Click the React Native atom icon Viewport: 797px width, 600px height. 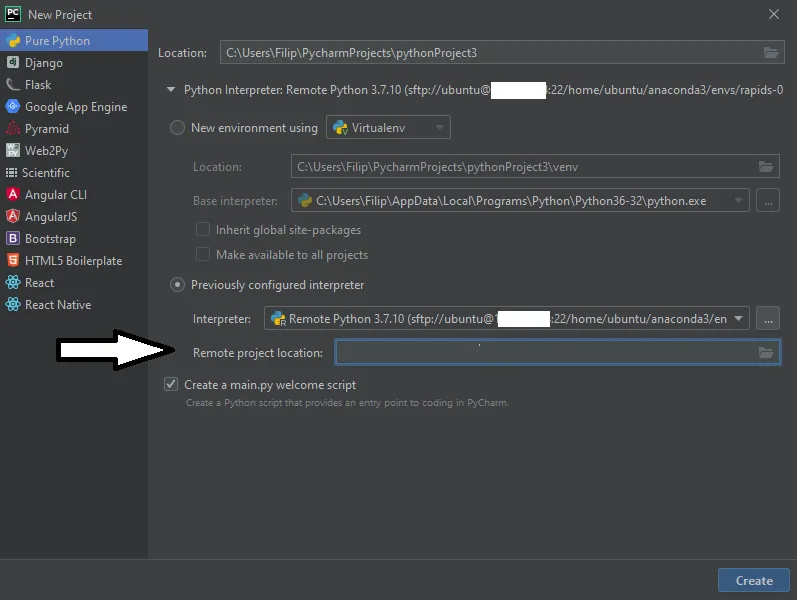click(13, 304)
